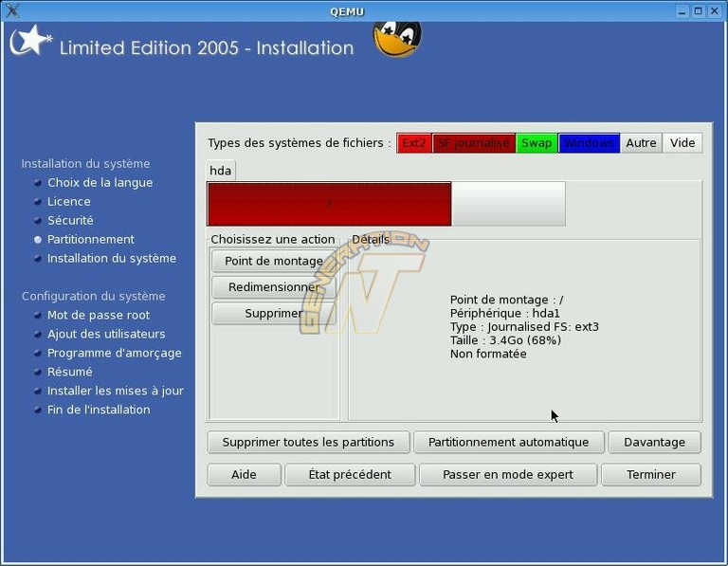728x566 pixels.
Task: Click the Fin de l'installation step
Action: [99, 410]
